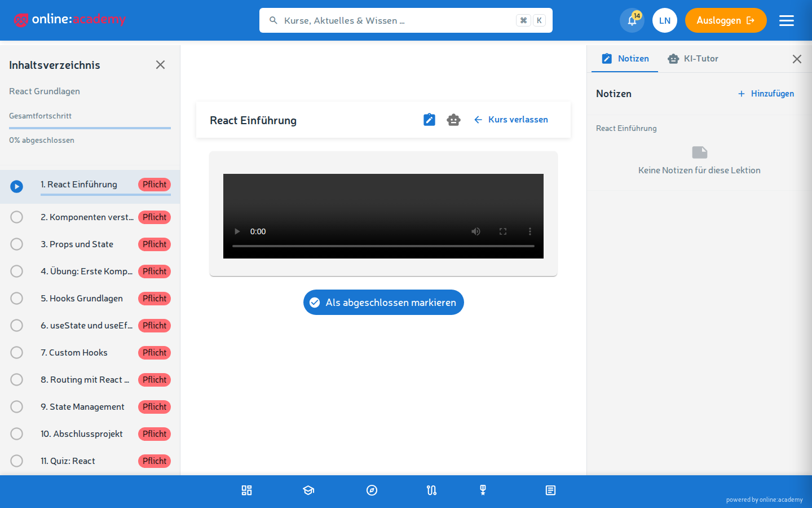Click the 0% abgeschlossen text

click(42, 140)
